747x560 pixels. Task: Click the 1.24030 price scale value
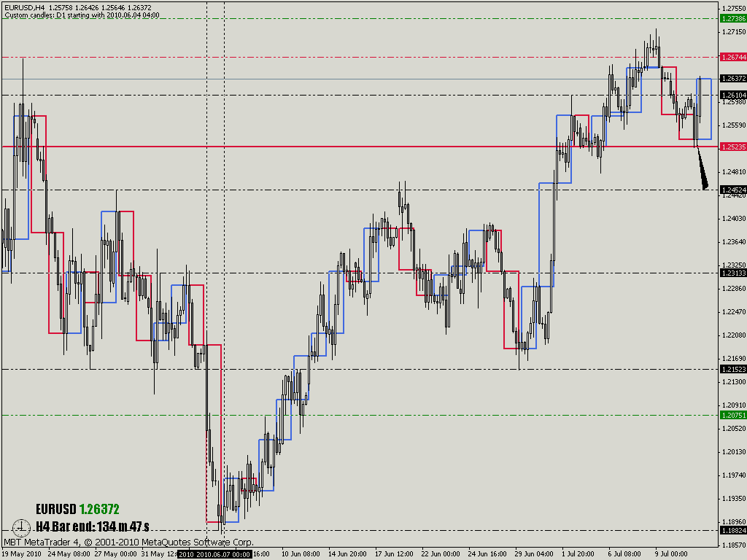click(x=734, y=218)
